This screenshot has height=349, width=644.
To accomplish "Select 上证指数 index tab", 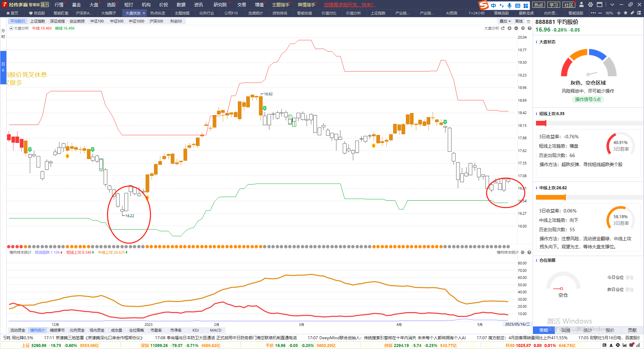I will point(38,21).
